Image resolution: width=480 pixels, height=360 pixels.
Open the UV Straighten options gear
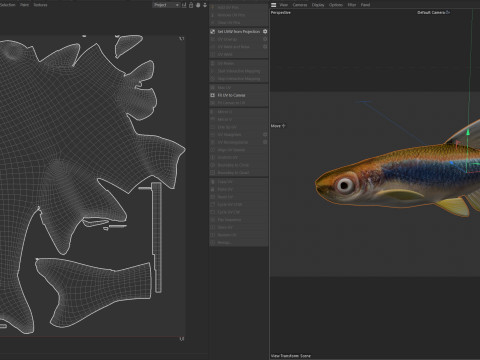pyautogui.click(x=265, y=135)
